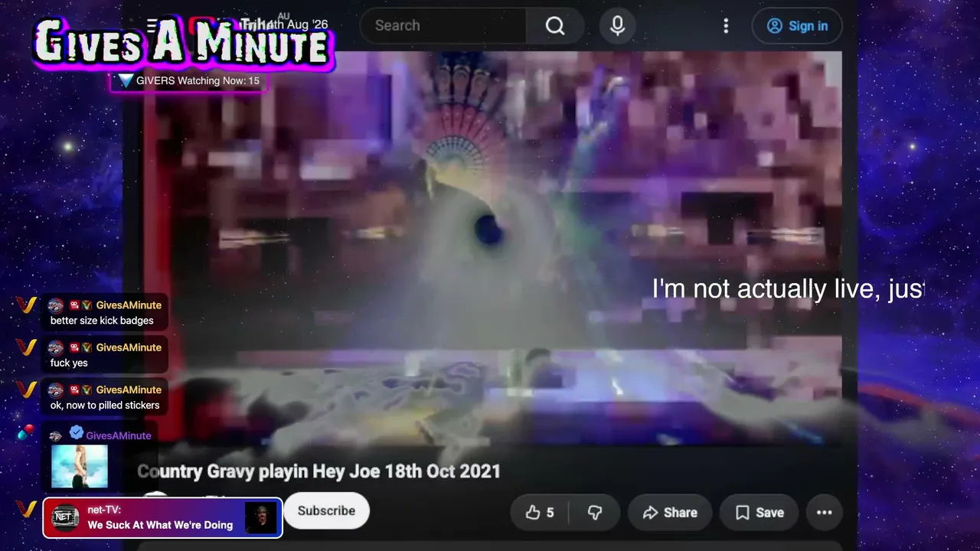Save the video to a playlist
Image resolution: width=980 pixels, height=551 pixels.
[x=759, y=513]
